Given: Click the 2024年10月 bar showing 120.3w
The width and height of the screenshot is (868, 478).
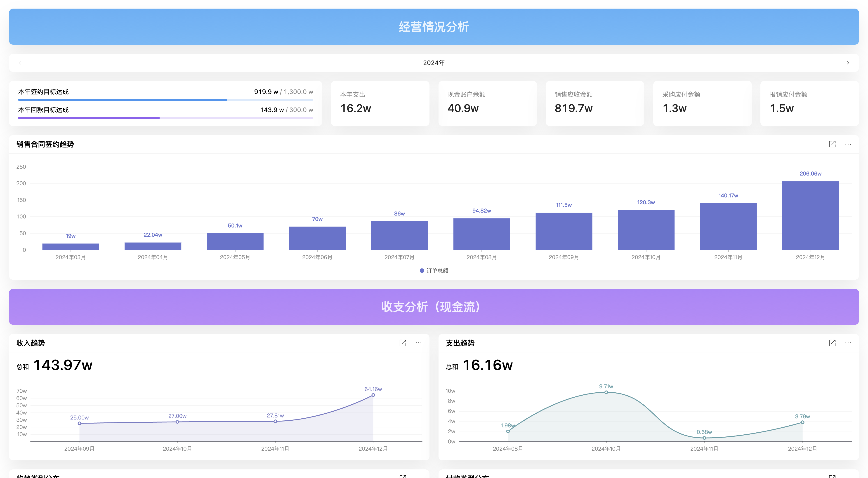Looking at the screenshot, I should click(646, 230).
